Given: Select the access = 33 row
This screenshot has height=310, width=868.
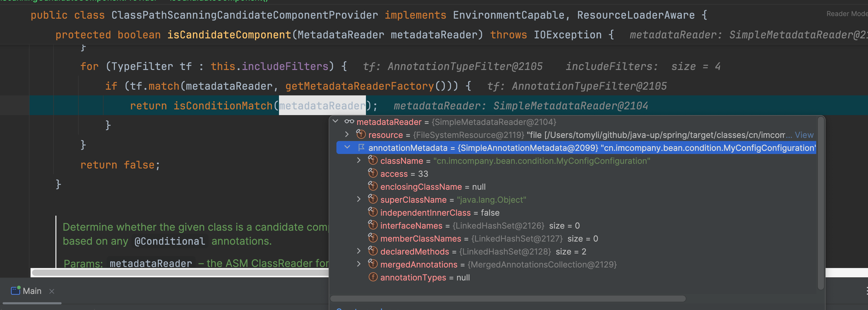Looking at the screenshot, I should click(576, 174).
